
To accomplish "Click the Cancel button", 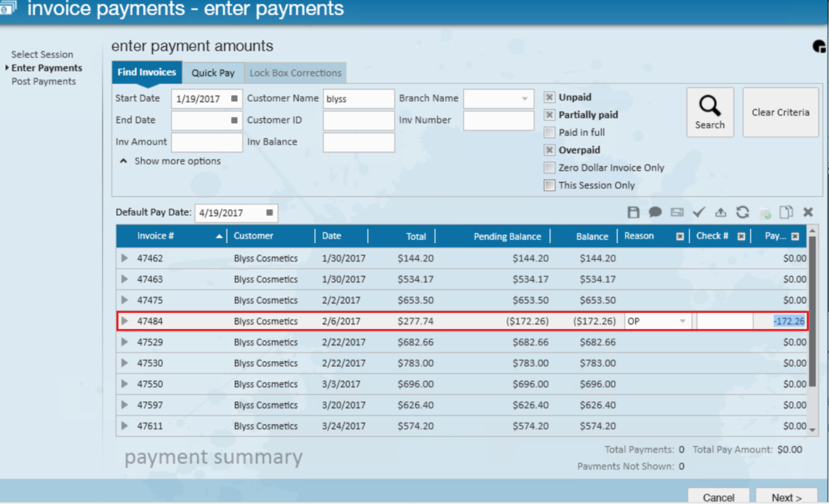I will 718,496.
